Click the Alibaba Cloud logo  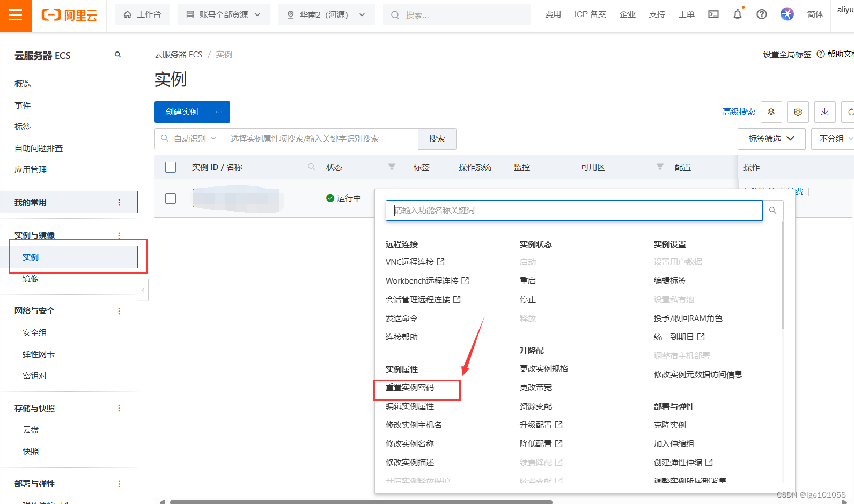point(69,15)
